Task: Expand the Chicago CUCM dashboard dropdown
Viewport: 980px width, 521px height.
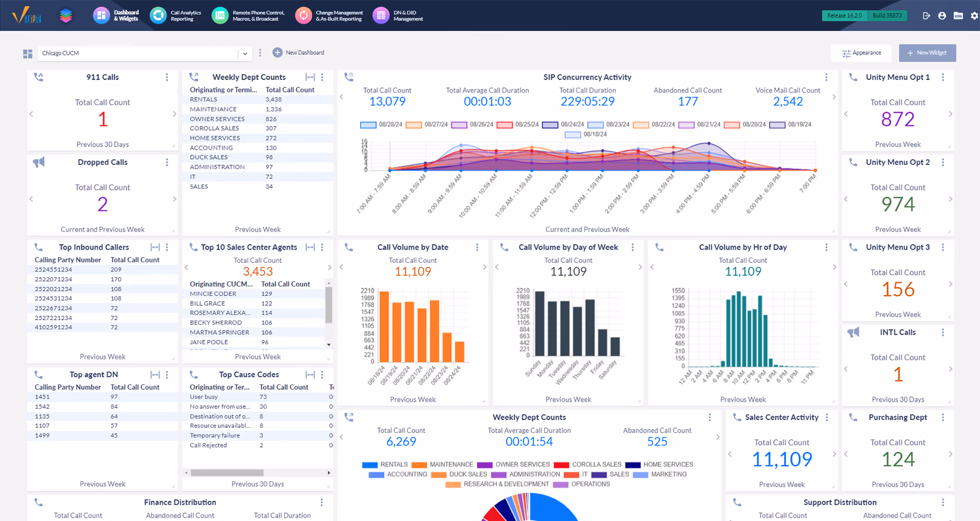Action: [x=245, y=53]
